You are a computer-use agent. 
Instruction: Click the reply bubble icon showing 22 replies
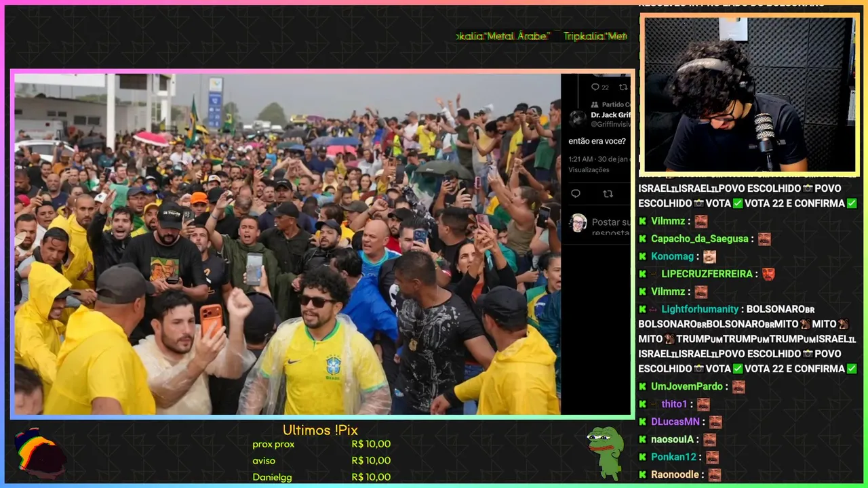point(595,87)
